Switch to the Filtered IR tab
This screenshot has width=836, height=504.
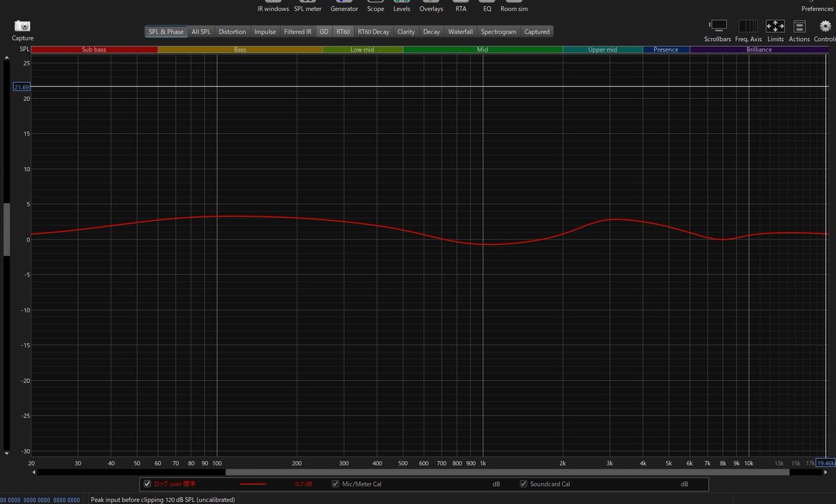coord(297,31)
